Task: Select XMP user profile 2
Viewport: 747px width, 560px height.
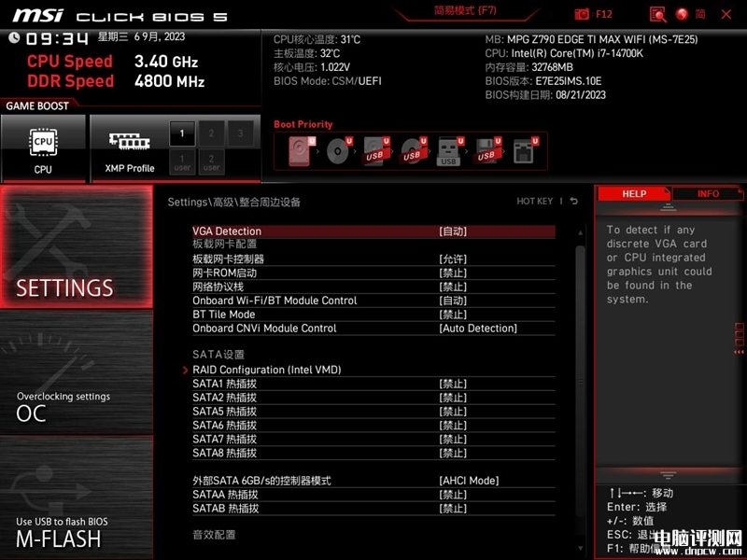Action: point(211,161)
